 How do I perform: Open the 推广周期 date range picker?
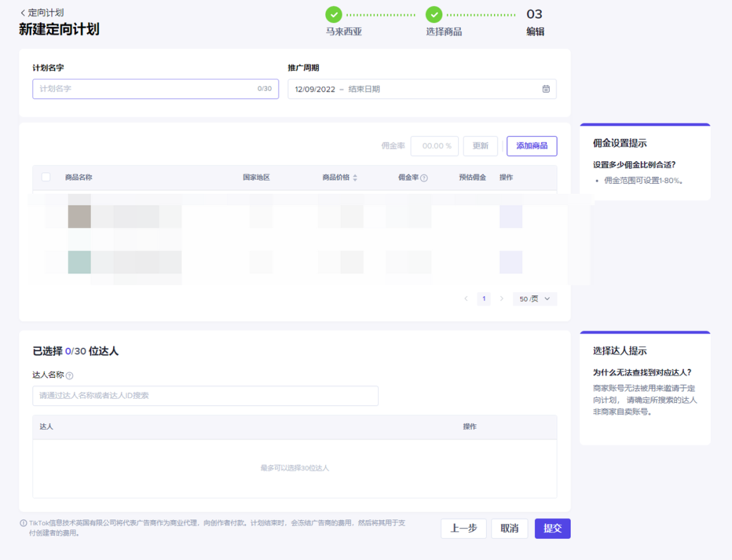click(x=413, y=89)
